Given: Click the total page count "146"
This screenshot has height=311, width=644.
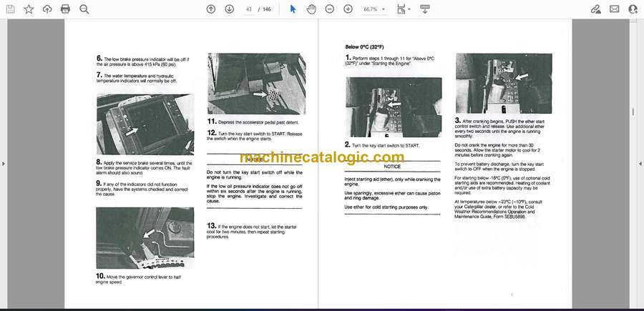Looking at the screenshot, I should pyautogui.click(x=267, y=9).
